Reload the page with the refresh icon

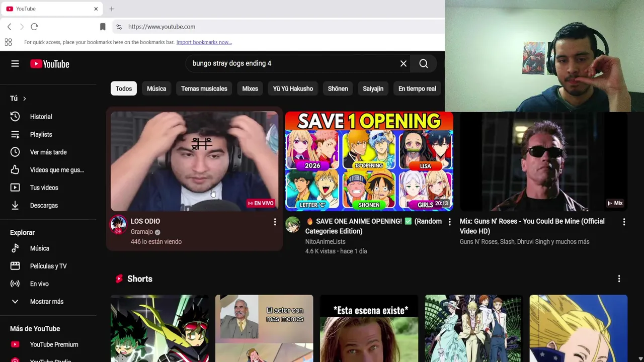pos(34,27)
